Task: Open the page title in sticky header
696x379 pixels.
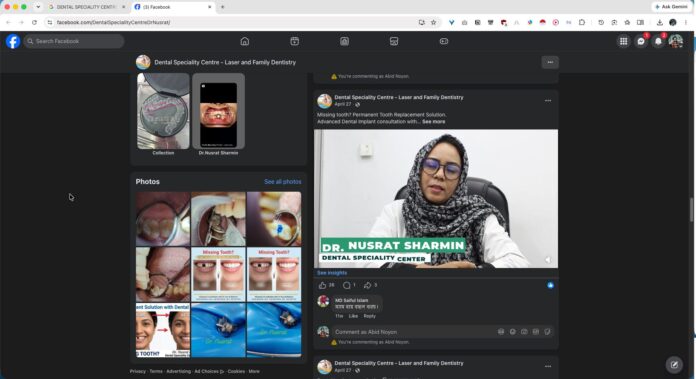Action: (225, 63)
